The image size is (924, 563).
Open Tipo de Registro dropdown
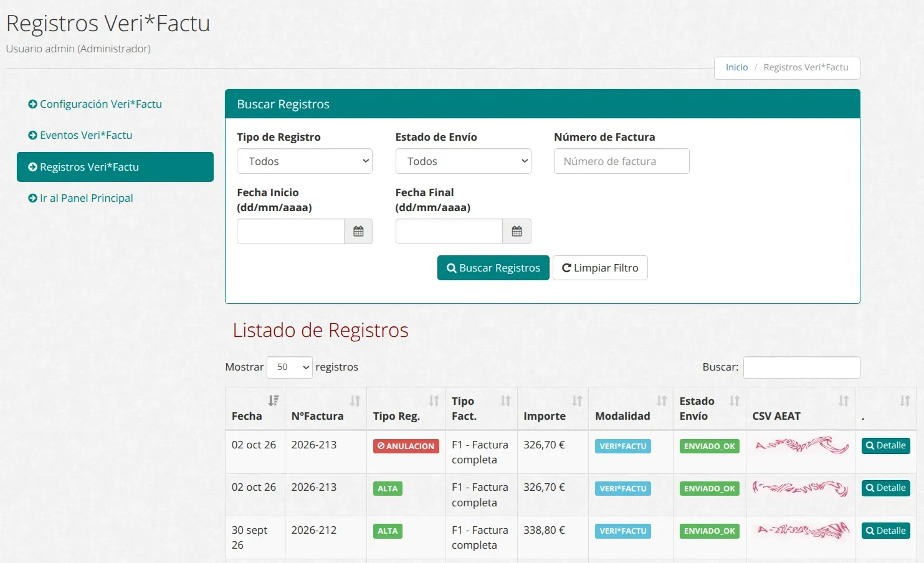305,161
